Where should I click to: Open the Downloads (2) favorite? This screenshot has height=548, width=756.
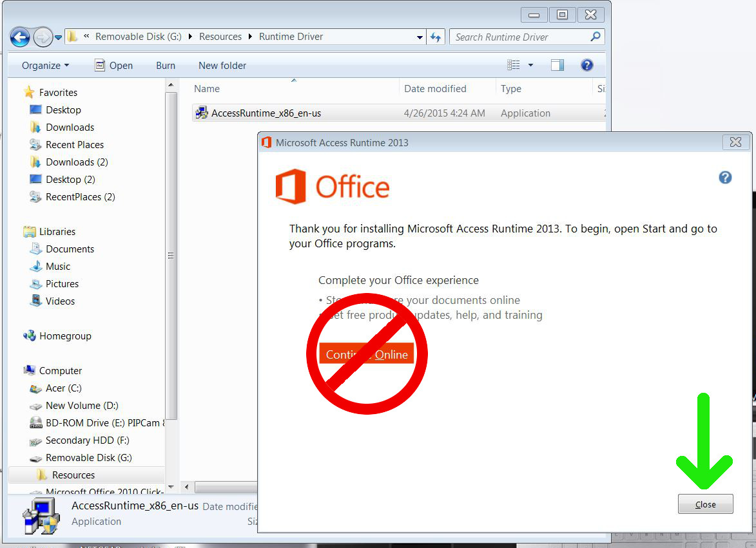click(77, 162)
